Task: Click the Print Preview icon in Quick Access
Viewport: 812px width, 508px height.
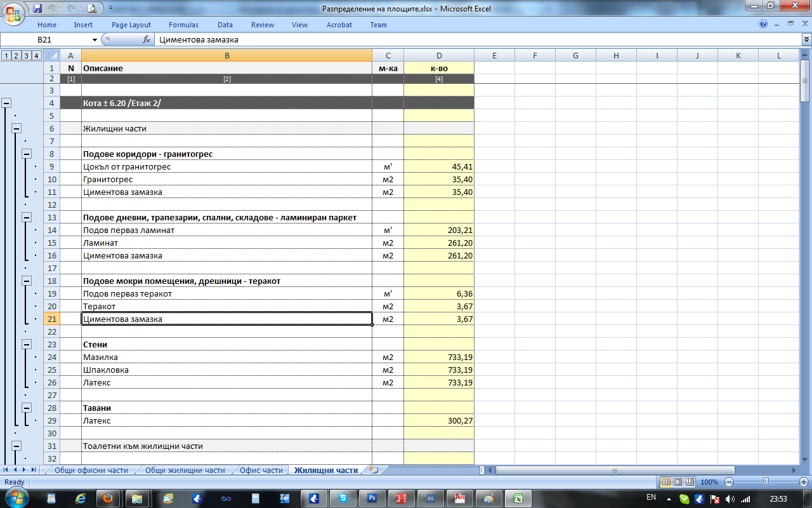Action: coord(92,8)
